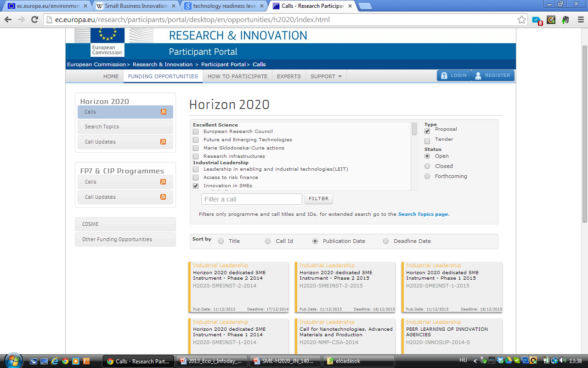Switch to the Small Business Innovation Wikipedia tab

tap(136, 6)
